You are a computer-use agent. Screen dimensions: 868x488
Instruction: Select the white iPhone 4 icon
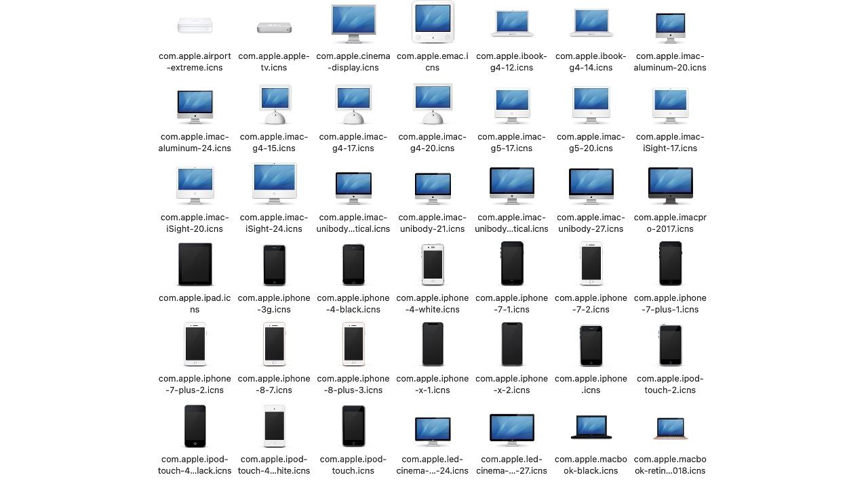[x=433, y=264]
